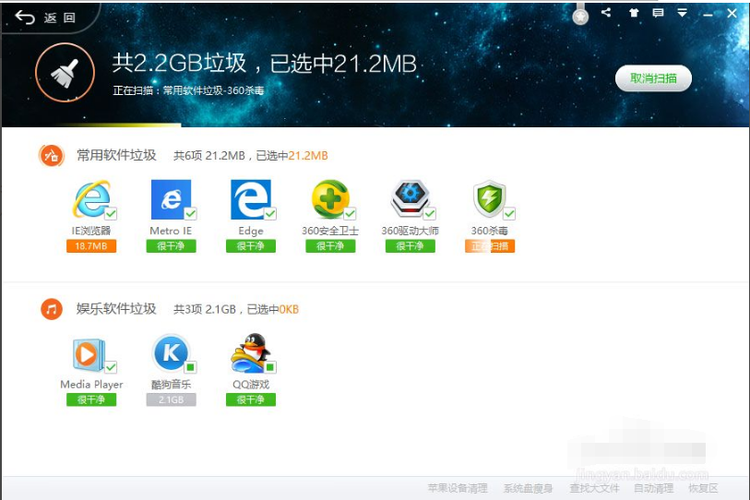This screenshot has width=750, height=500.
Task: Click the 常用软件垃圾 category icon
Action: (x=52, y=156)
